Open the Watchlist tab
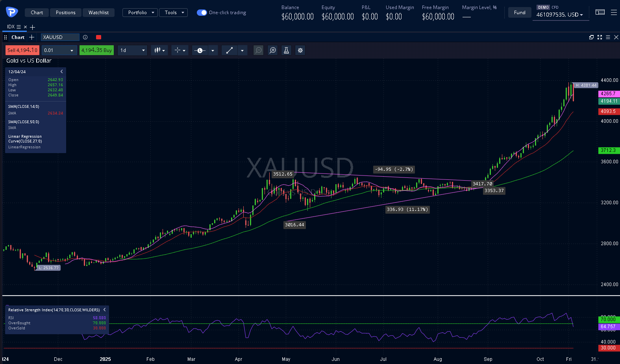 pyautogui.click(x=98, y=13)
